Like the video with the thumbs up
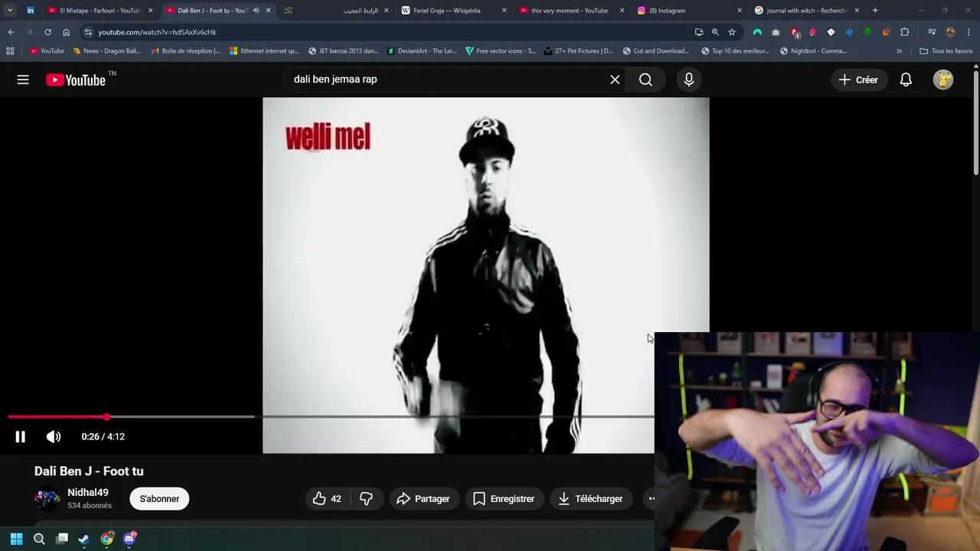Screen dimensions: 980x551 tap(328, 499)
